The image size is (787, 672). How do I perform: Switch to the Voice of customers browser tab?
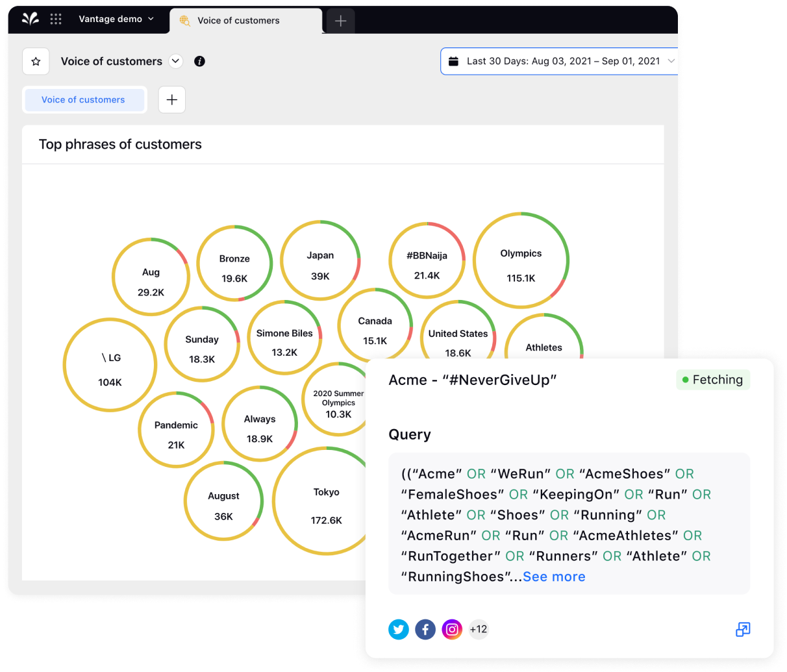[x=245, y=21]
